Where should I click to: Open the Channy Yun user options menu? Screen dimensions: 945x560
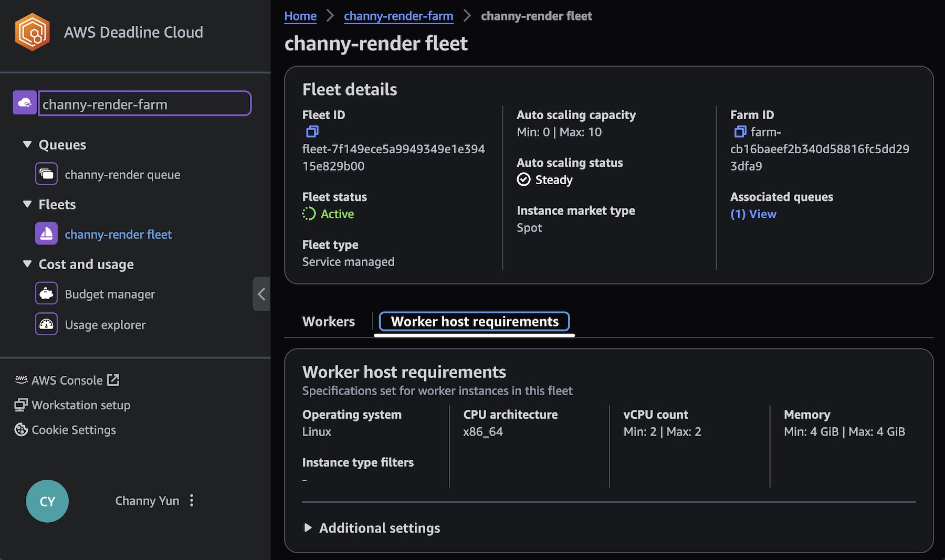pos(192,500)
